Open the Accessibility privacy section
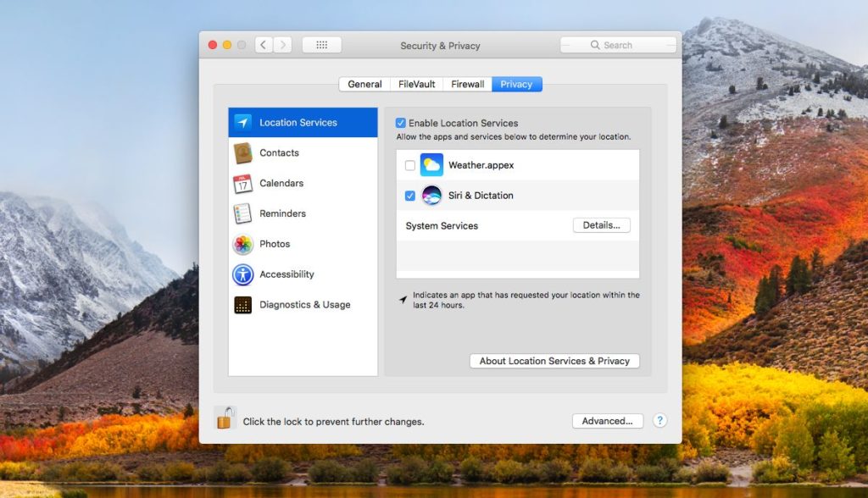This screenshot has height=498, width=868. point(243,274)
